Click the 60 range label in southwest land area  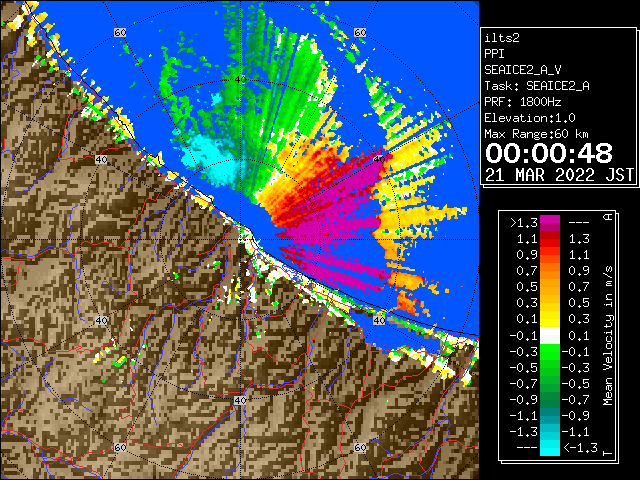coord(120,447)
